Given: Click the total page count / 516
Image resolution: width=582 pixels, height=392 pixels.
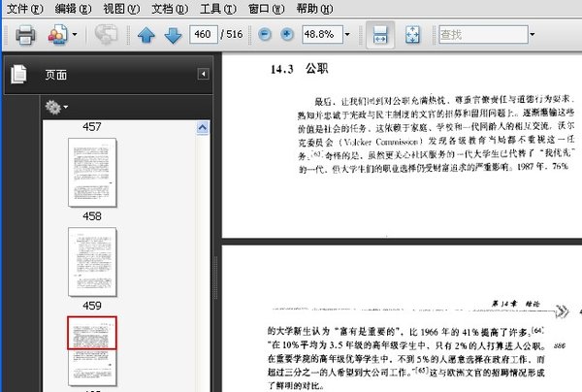Looking at the screenshot, I should pos(232,35).
